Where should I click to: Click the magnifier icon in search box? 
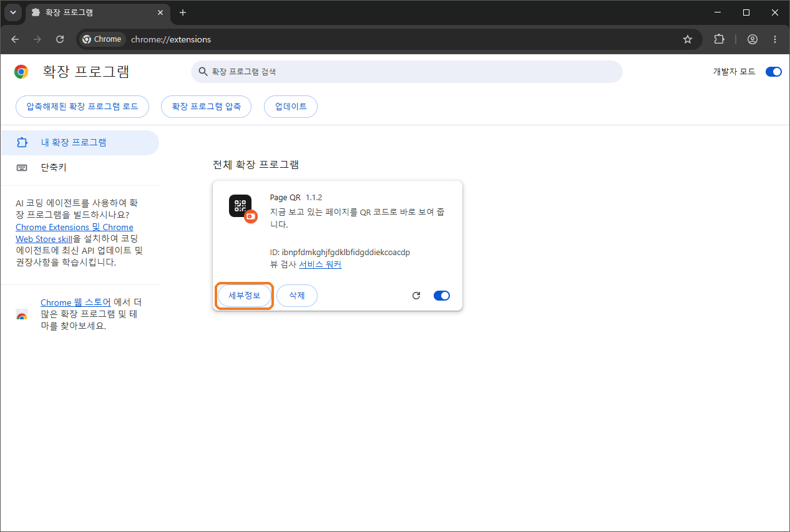(x=202, y=72)
